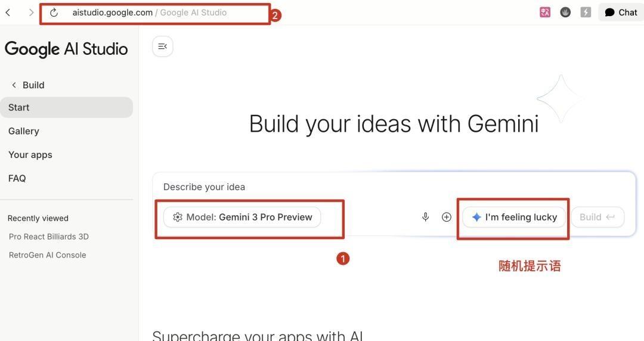This screenshot has width=644, height=341.
Task: Click the I'm feeling lucky button
Action: (514, 217)
